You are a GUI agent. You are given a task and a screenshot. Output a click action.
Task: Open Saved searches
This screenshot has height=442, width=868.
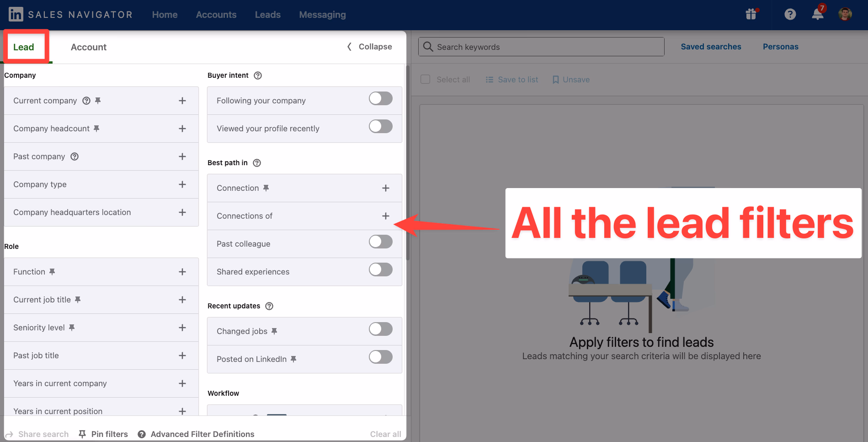click(711, 47)
